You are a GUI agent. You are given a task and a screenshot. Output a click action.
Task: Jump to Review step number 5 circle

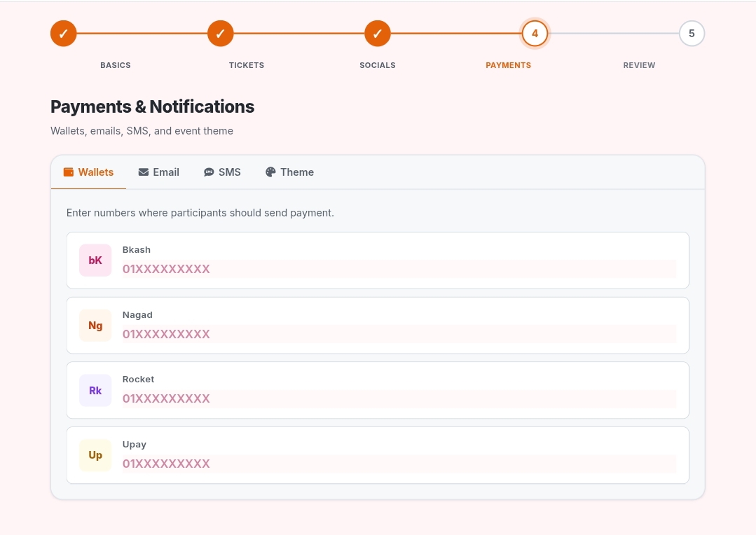pyautogui.click(x=692, y=34)
